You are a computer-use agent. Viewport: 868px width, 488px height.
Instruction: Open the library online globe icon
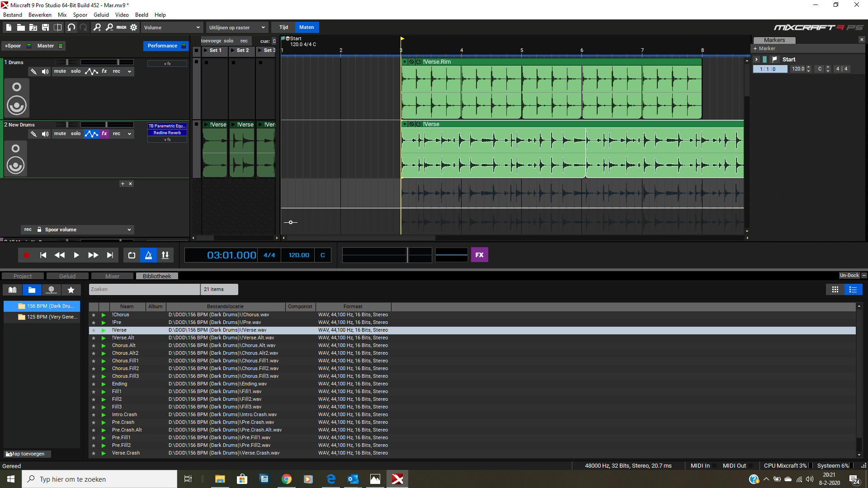(52, 290)
